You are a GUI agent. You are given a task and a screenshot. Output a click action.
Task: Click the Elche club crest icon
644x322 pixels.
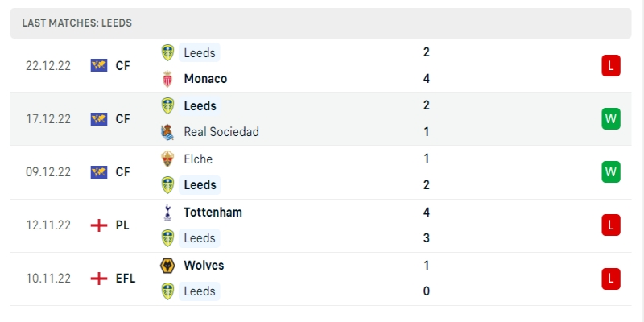pos(167,159)
